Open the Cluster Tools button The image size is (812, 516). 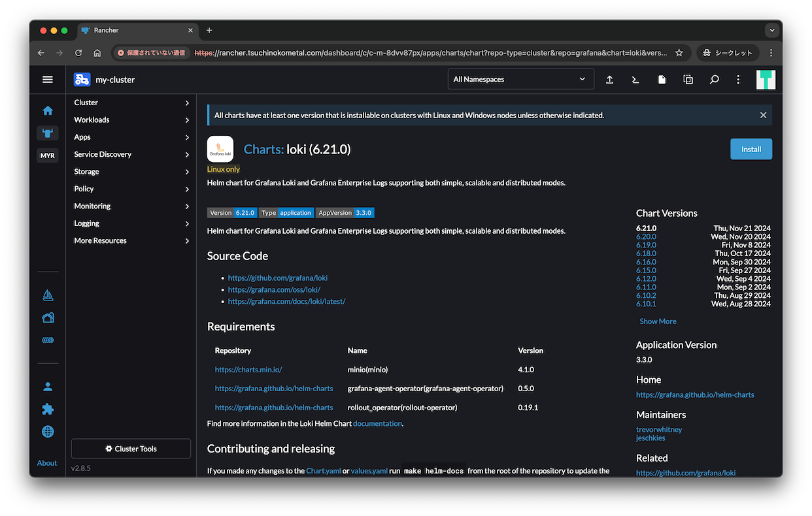[x=131, y=449]
